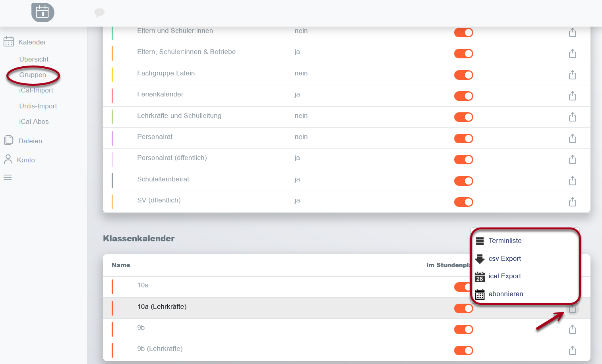Click the hamburger menu icon in sidebar
Viewport: 602px width, 364px height.
tap(8, 177)
